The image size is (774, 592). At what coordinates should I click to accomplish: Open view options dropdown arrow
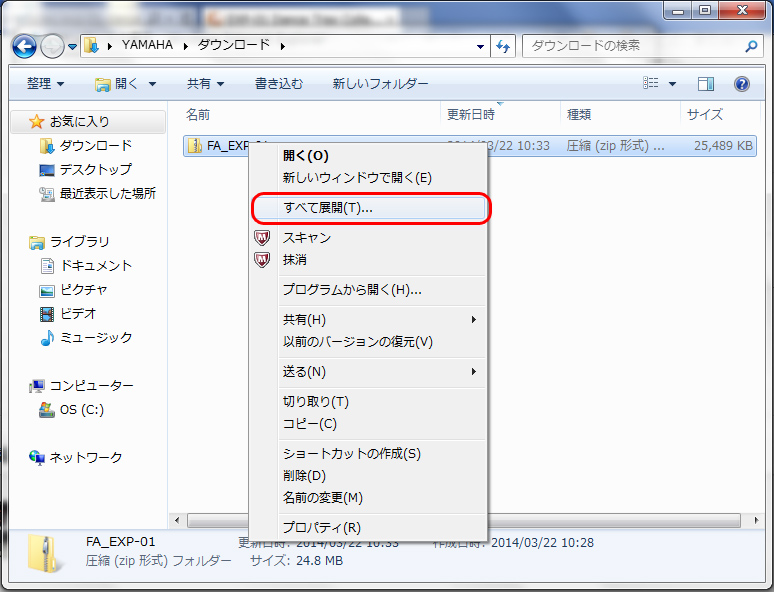(x=672, y=84)
